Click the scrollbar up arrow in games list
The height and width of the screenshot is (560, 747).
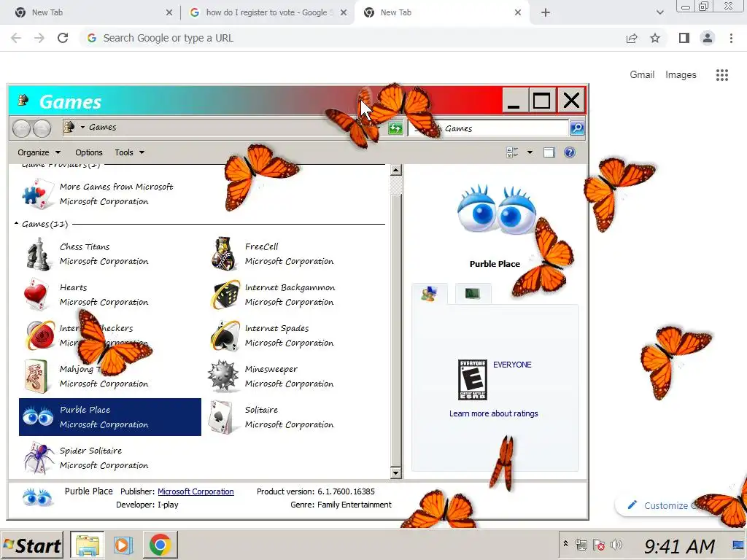[x=396, y=170]
